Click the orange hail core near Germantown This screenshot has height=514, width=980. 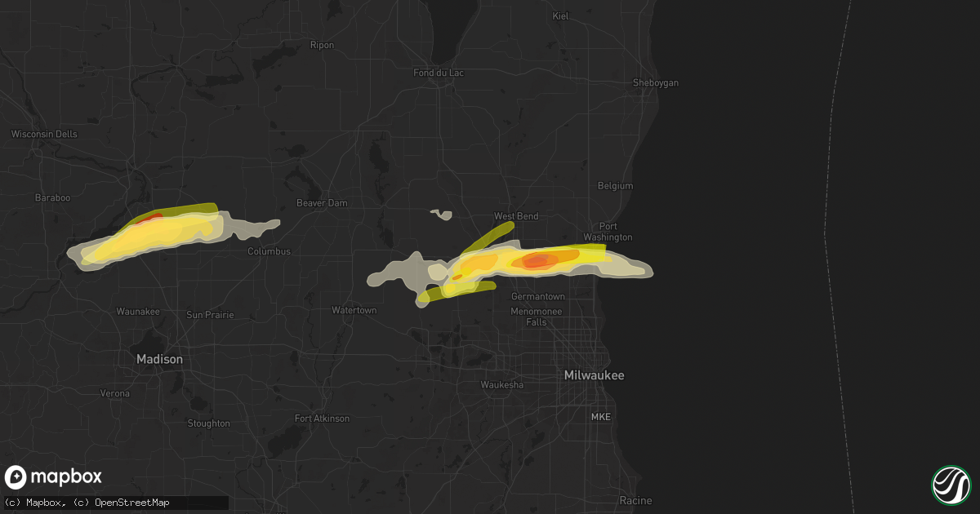click(539, 260)
